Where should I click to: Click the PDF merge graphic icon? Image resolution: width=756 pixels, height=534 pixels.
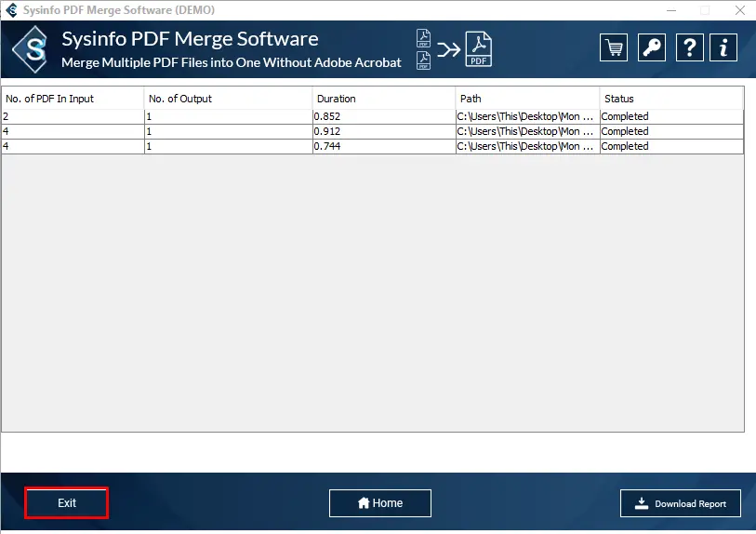click(454, 49)
